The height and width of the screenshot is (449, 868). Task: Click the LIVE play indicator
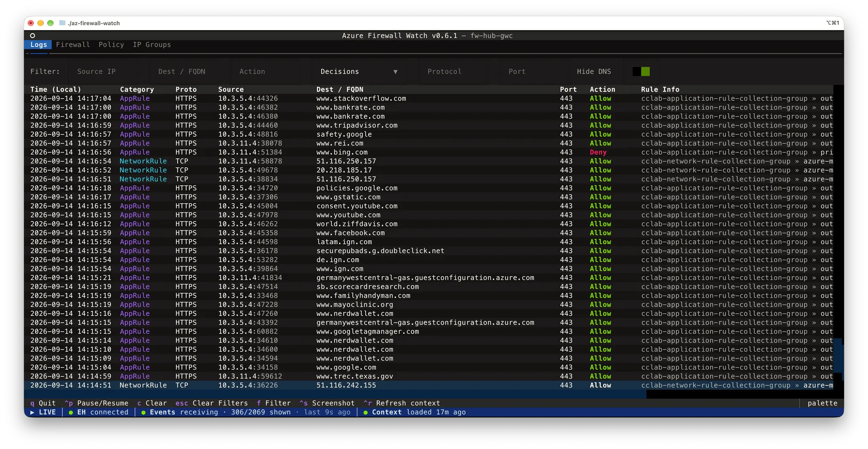43,412
